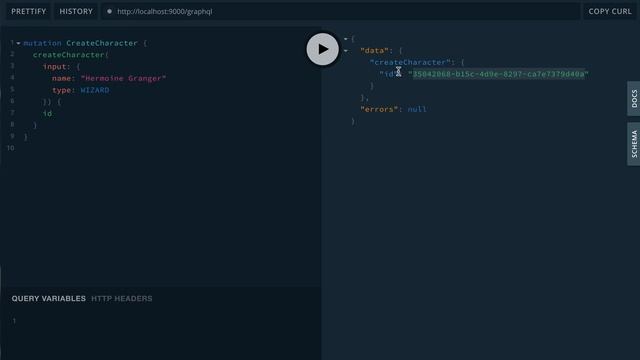The image size is (640, 360).
Task: Collapse the mutation fold arrow on line 1
Action: pyautogui.click(x=18, y=43)
